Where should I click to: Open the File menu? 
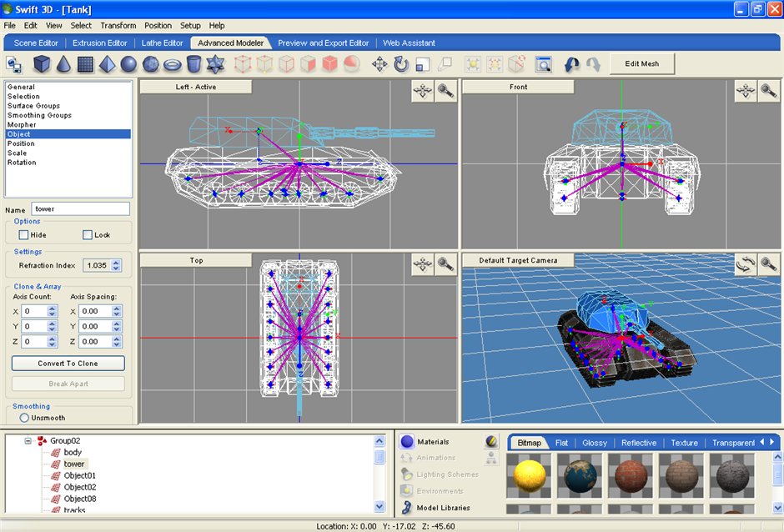(x=9, y=26)
